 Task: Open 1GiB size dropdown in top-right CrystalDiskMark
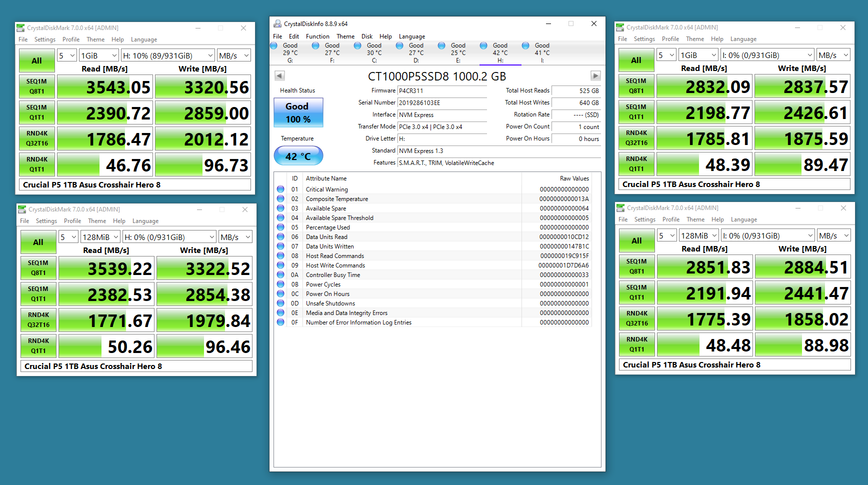pyautogui.click(x=698, y=55)
